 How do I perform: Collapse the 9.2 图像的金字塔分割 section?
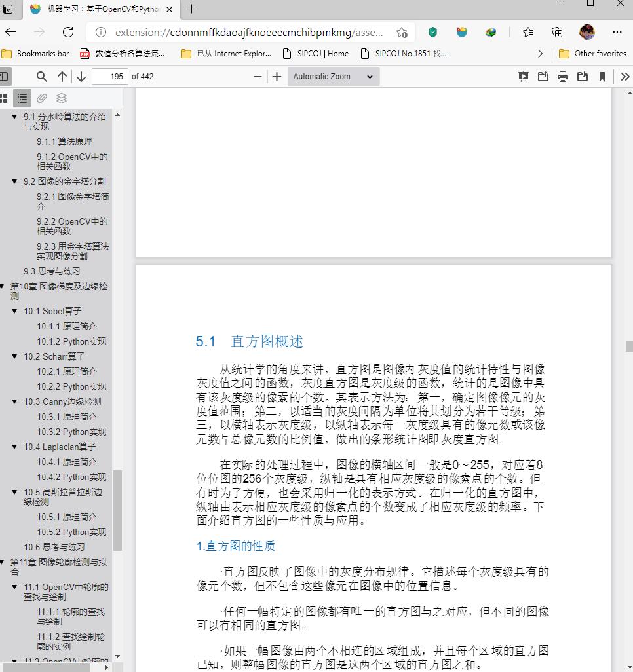pos(14,181)
